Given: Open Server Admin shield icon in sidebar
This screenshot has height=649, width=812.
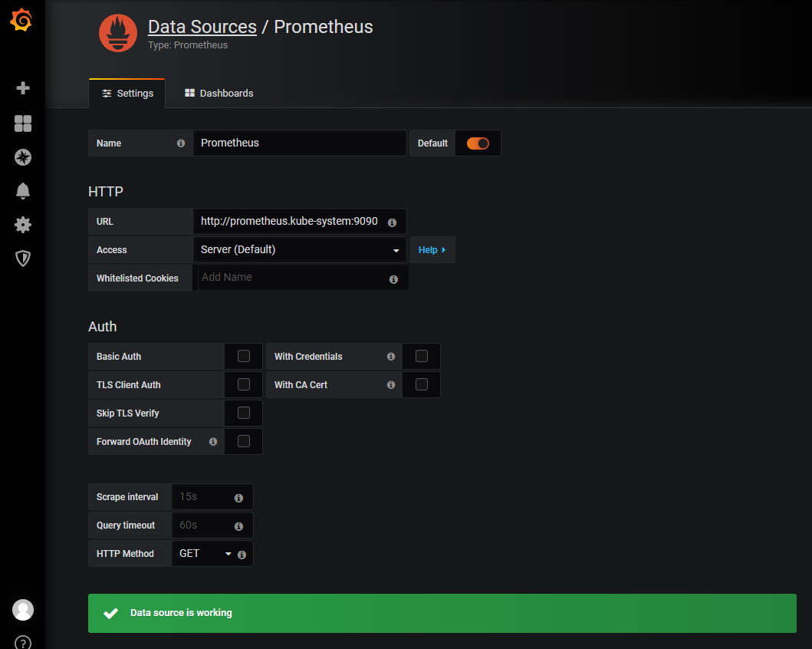Looking at the screenshot, I should click(23, 259).
